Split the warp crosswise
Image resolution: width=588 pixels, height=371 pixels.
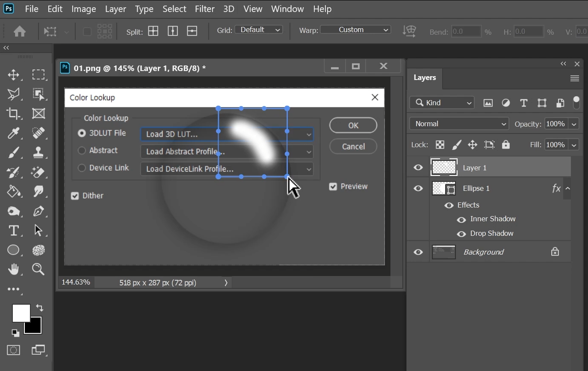[153, 31]
